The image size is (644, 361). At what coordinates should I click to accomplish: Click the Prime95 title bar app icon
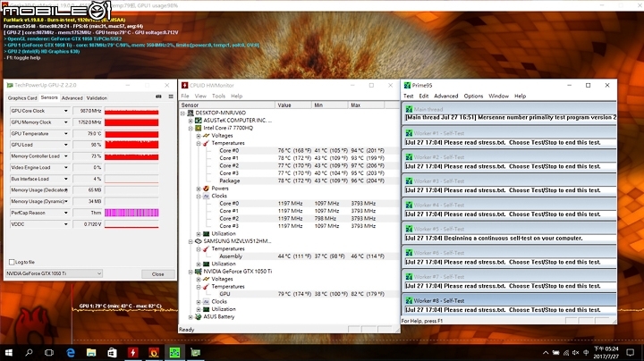coord(407,85)
